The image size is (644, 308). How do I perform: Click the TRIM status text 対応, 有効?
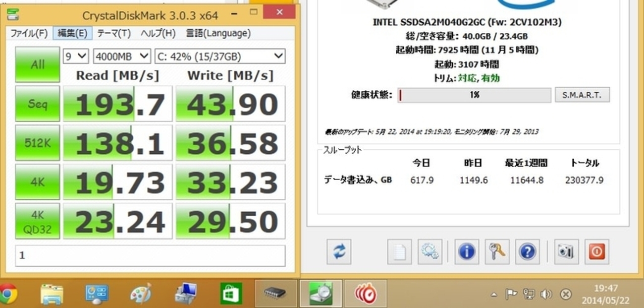[x=479, y=78]
